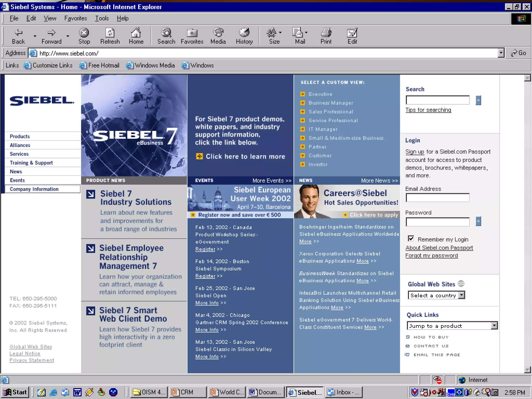This screenshot has width=532, height=399.
Task: Open the Media toolbar button
Action: click(x=218, y=36)
